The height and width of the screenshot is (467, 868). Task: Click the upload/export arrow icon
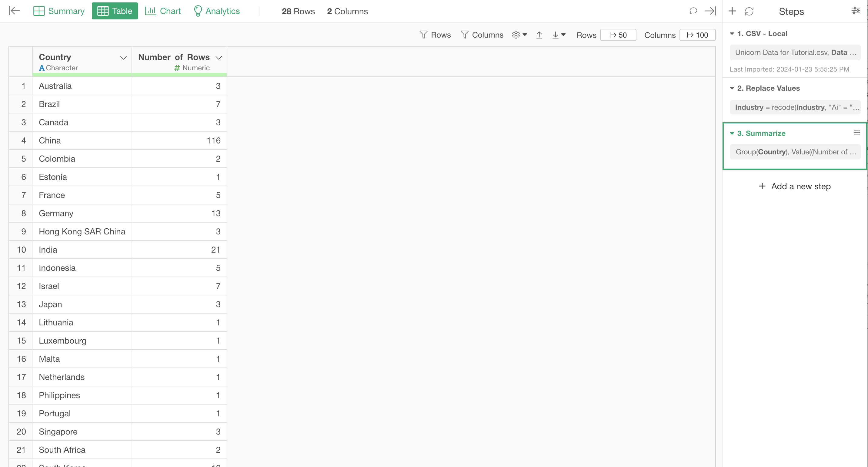coord(539,35)
